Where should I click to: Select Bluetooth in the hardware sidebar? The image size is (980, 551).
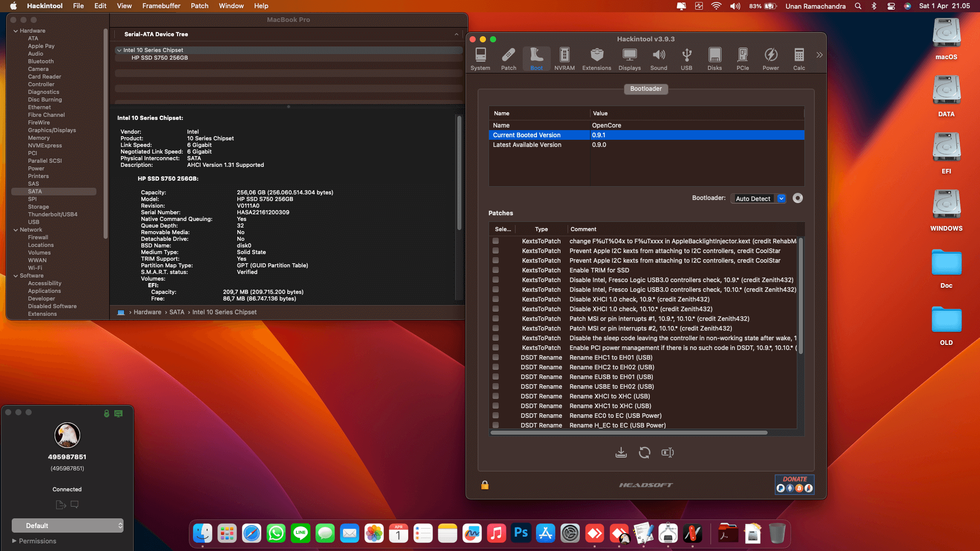pyautogui.click(x=40, y=61)
